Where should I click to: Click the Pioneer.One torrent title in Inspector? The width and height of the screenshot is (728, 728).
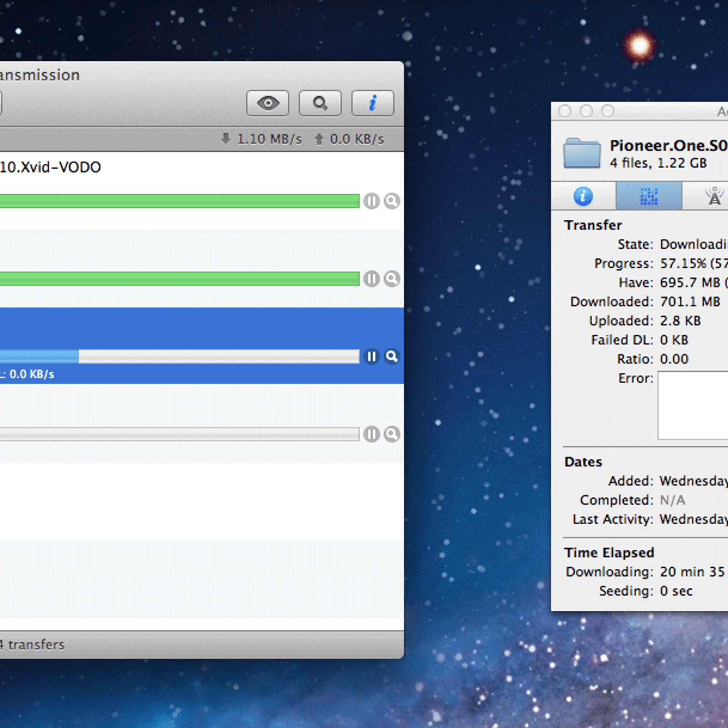coord(669,146)
